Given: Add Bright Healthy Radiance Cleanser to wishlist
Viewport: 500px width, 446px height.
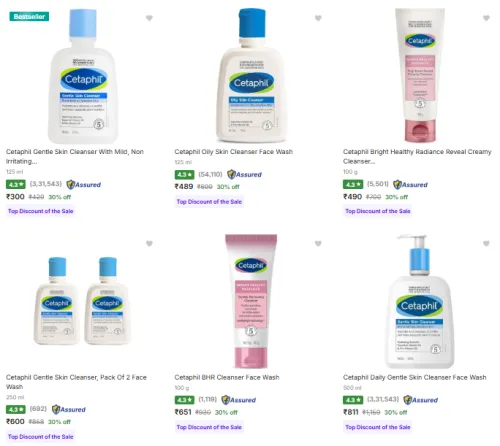Looking at the screenshot, I should tap(486, 18).
